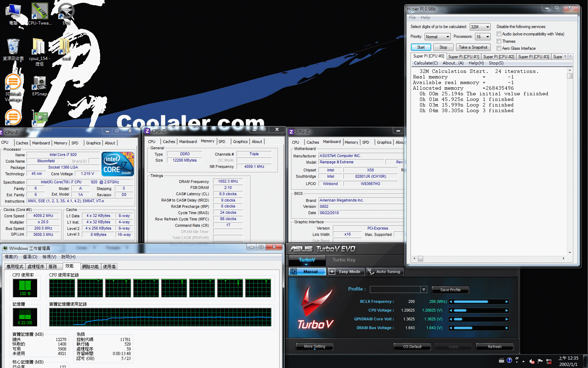Viewport: 588px width, 368px height.
Task: Switch to Turbo Key tab in TurboV
Action: pos(344,260)
